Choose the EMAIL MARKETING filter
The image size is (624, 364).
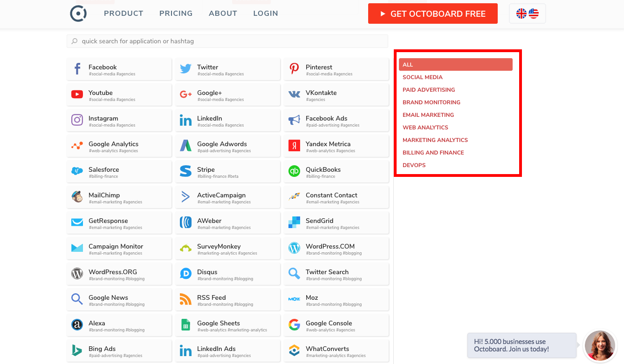pyautogui.click(x=428, y=115)
